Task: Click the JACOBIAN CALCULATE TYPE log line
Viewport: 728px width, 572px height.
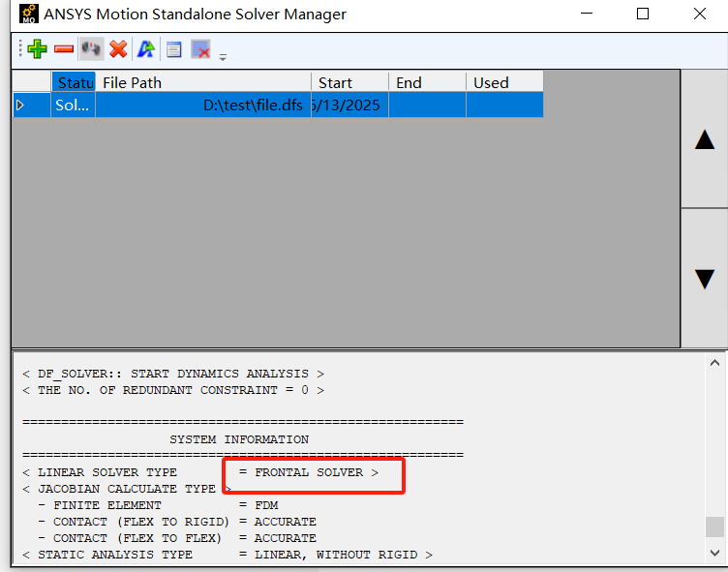Action: click(127, 489)
